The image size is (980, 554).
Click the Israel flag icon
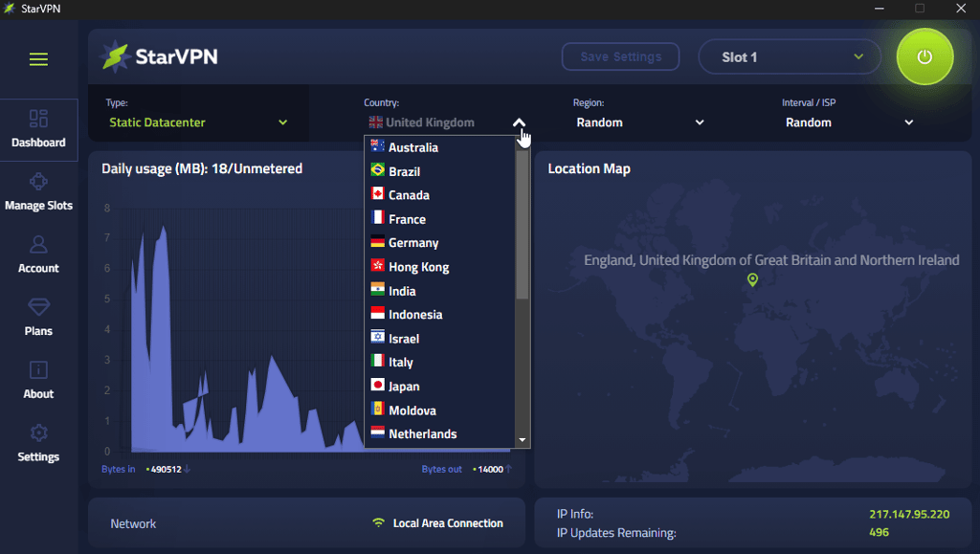377,337
